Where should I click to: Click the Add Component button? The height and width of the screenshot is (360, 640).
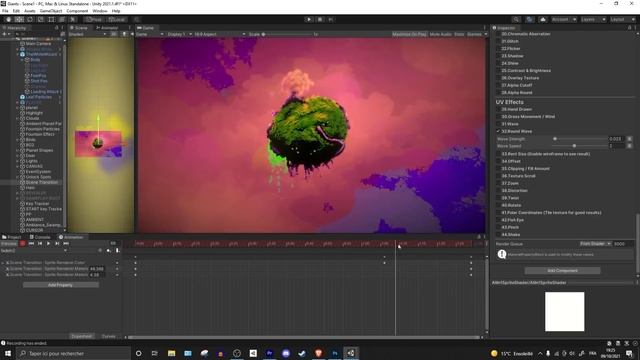tap(562, 270)
